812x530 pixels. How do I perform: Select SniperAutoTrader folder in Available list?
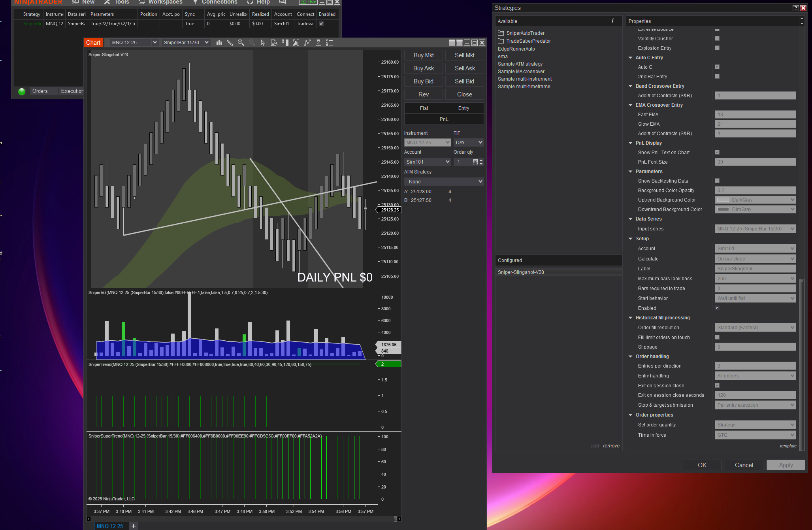(525, 33)
